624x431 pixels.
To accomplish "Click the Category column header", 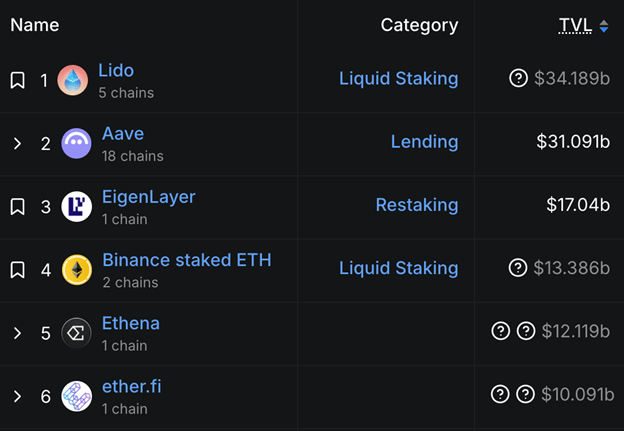I will click(x=419, y=25).
